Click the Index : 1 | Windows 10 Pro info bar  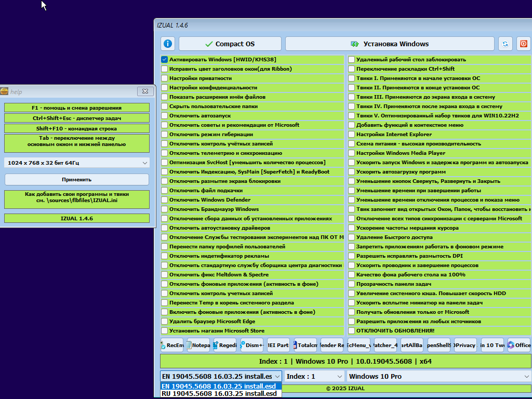click(345, 362)
